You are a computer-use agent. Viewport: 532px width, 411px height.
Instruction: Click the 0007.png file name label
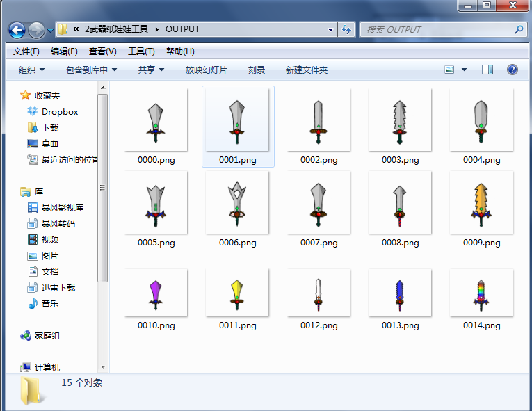(319, 243)
